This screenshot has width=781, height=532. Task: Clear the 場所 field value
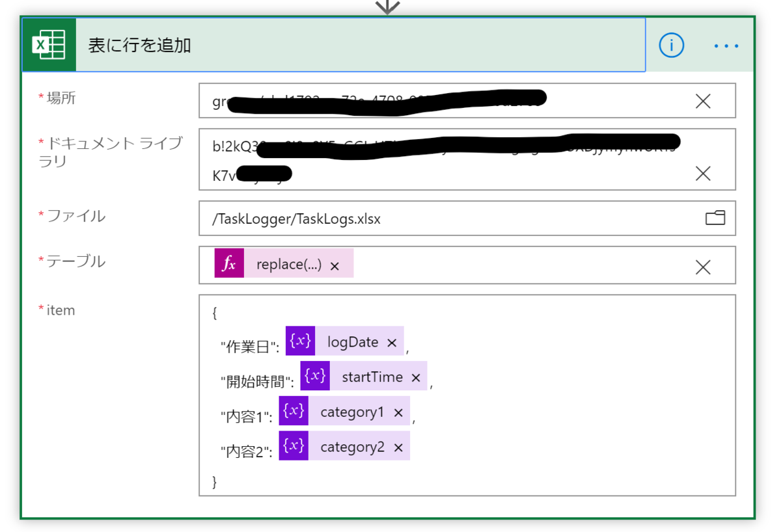(x=703, y=101)
